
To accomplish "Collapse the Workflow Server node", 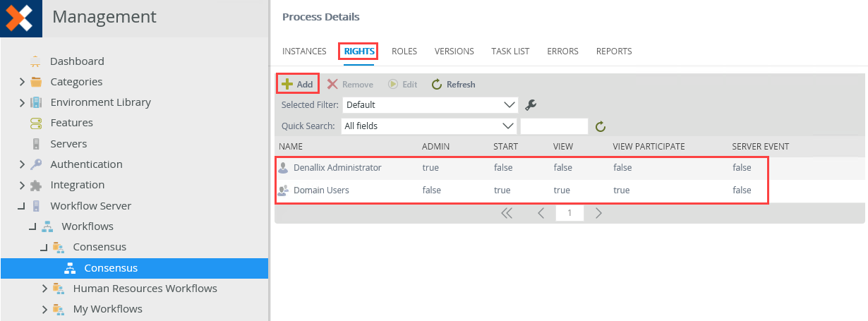I will 21,206.
